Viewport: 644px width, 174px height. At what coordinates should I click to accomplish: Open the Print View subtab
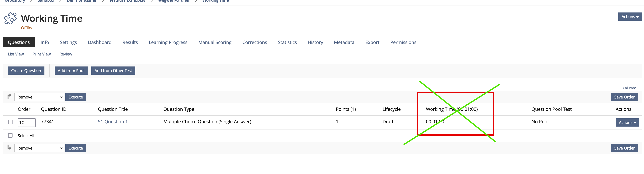41,54
